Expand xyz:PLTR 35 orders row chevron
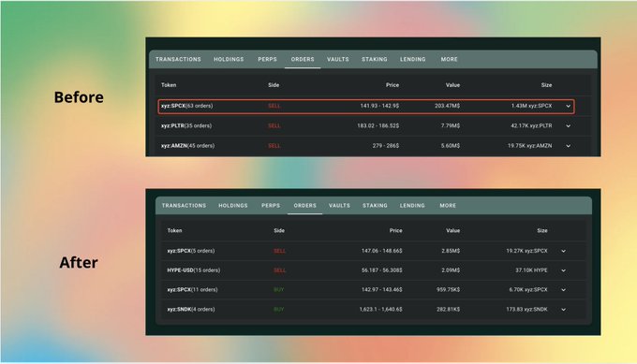 point(569,126)
